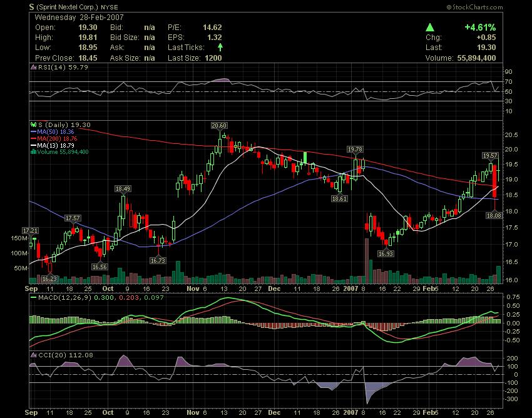Click the 2007 label on upper date axis
Screen dimensions: 532x418
click(x=351, y=288)
